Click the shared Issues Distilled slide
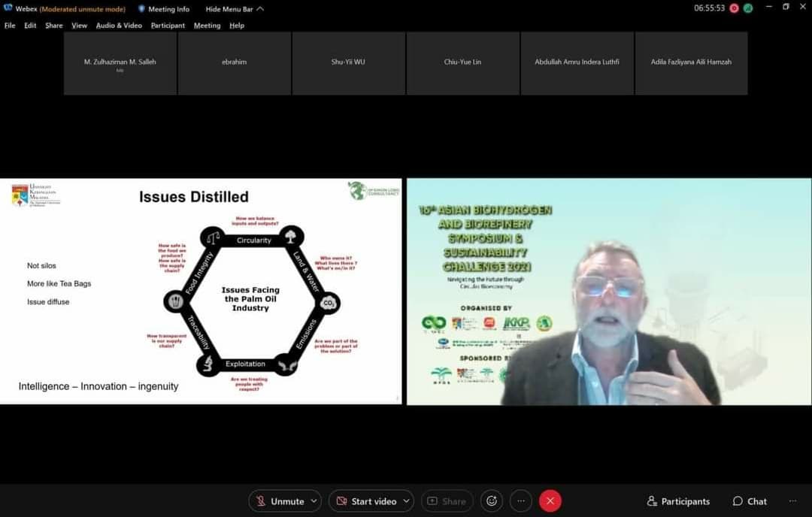This screenshot has width=812, height=517. coord(201,292)
